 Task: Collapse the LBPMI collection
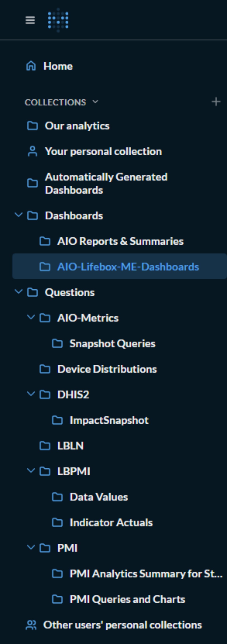(x=31, y=471)
